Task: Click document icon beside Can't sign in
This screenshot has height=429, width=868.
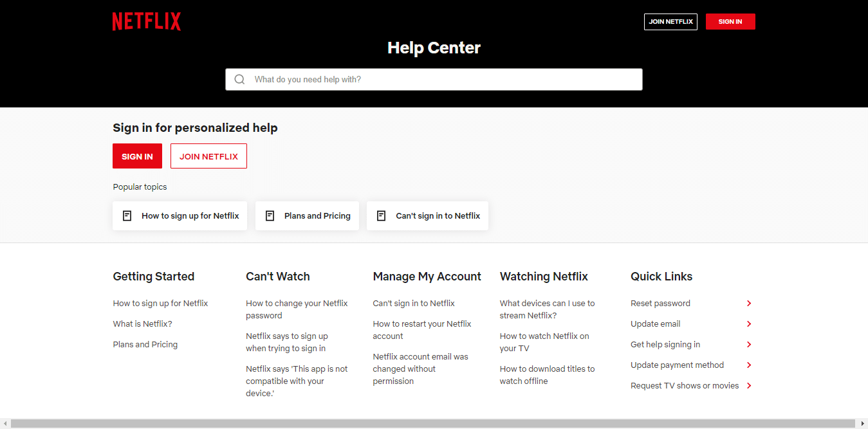Action: coord(382,216)
